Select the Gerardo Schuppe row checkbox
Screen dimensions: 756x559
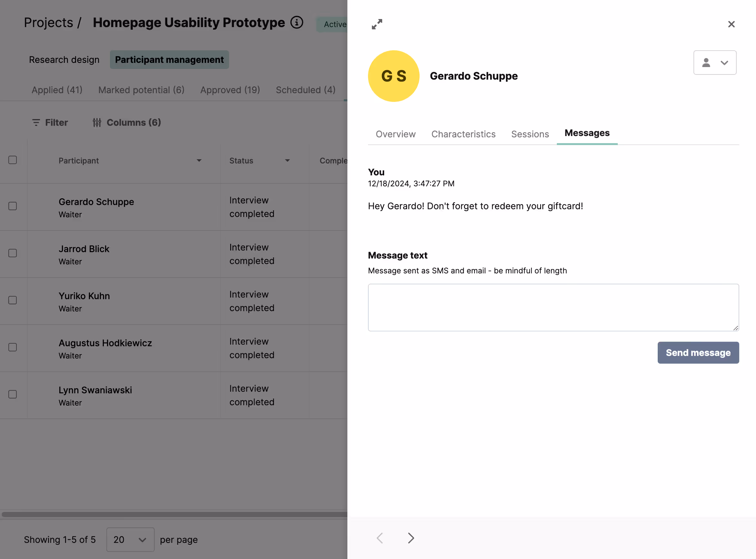pyautogui.click(x=13, y=206)
